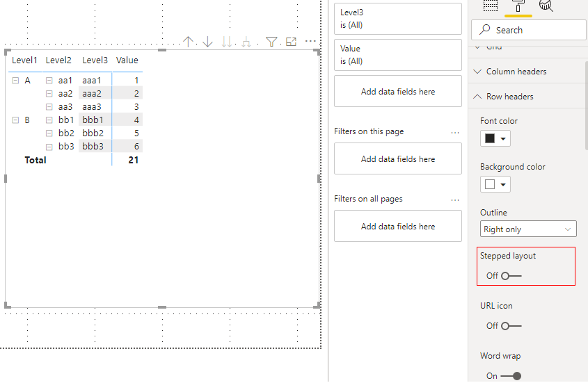Click Add data fields here under visual filters
588x383 pixels.
coord(398,91)
